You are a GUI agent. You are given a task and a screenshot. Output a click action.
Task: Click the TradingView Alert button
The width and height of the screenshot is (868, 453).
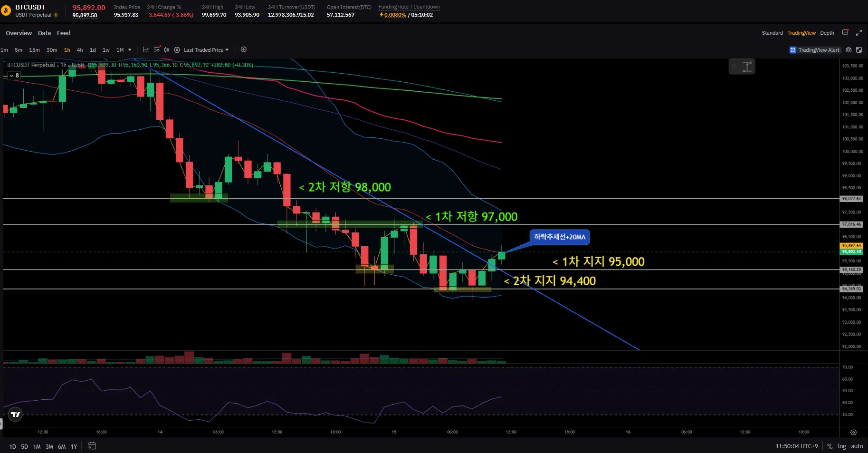[815, 50]
